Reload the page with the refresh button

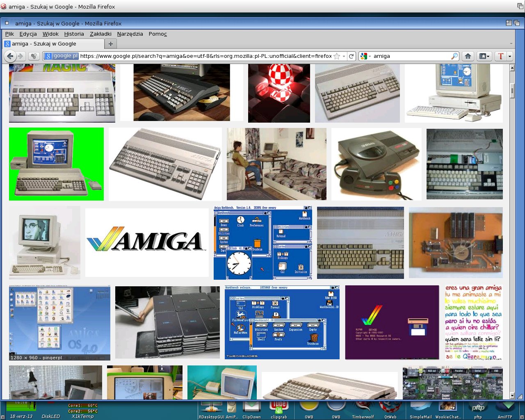pyautogui.click(x=352, y=56)
